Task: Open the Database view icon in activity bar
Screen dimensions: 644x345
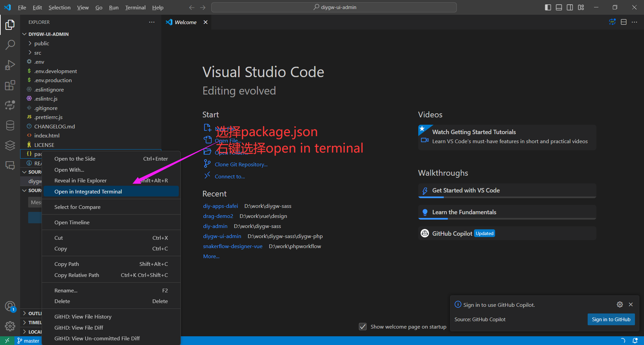Action: (10, 125)
